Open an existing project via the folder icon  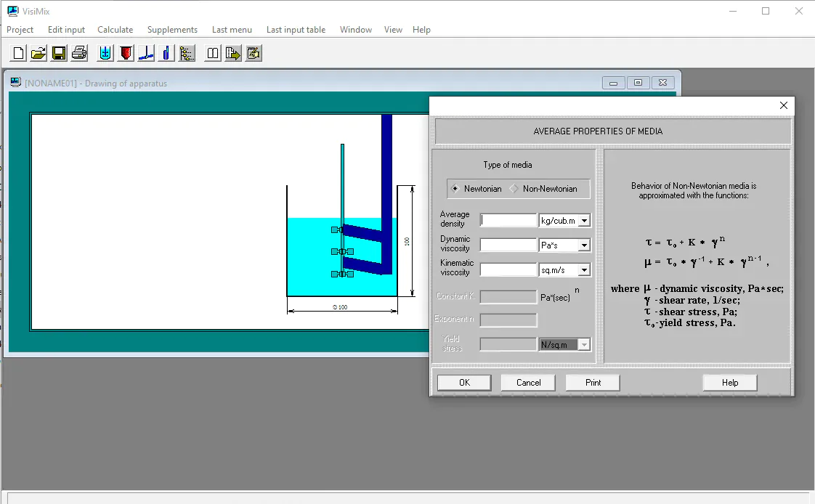pyautogui.click(x=38, y=53)
